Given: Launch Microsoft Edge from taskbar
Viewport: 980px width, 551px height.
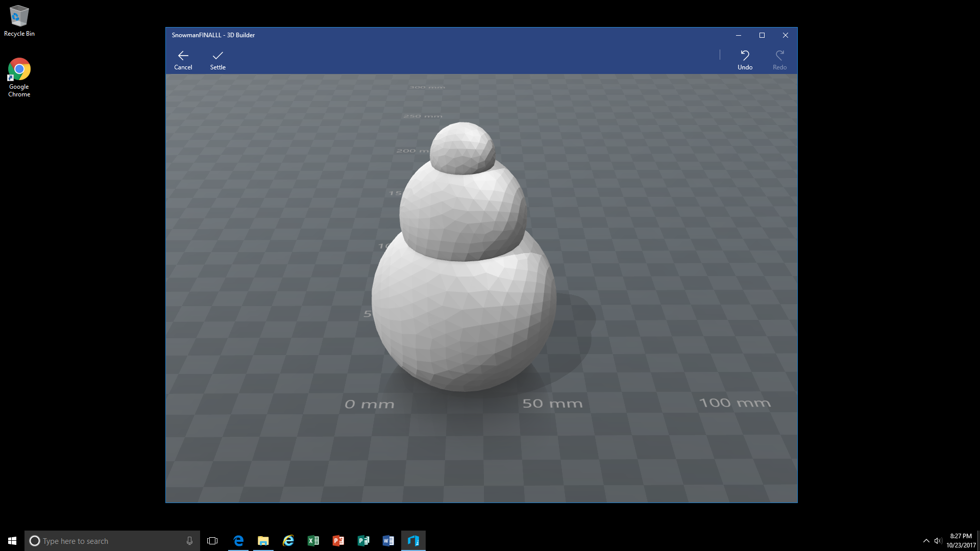Looking at the screenshot, I should tap(238, 541).
